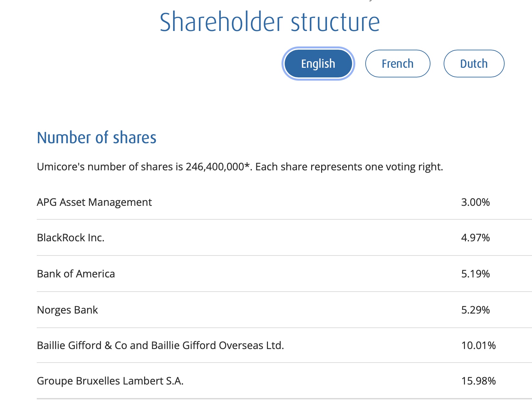Viewport: 532px width, 420px height.
Task: Click the Number of shares heading
Action: point(96,138)
